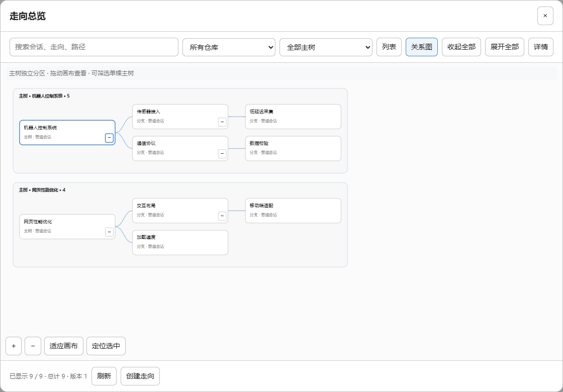Select the 网页性能优化 root node card

[67, 227]
